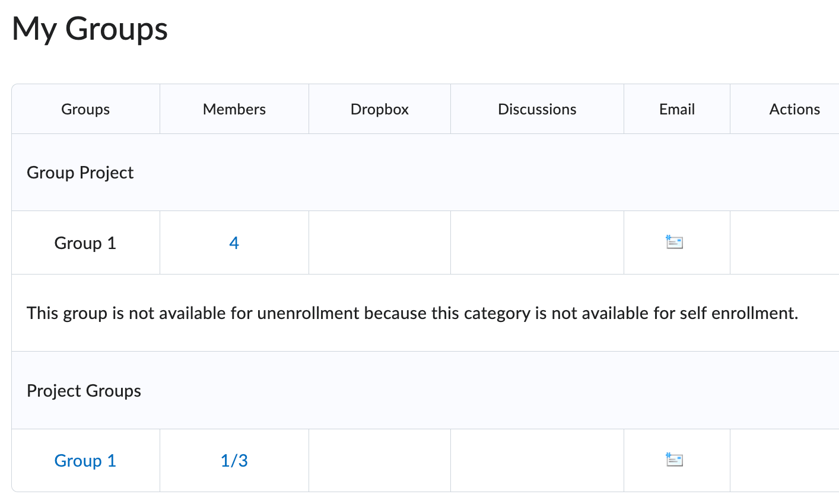Click the Group Project category row label
This screenshot has height=504, width=839.
80,173
